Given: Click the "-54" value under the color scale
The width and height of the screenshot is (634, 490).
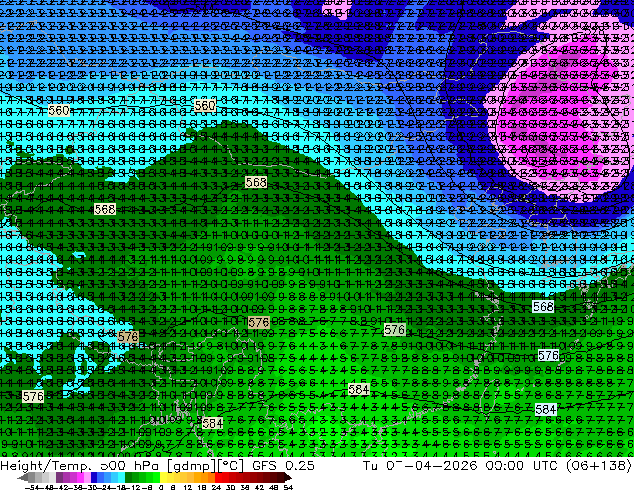Looking at the screenshot, I should click(32, 487).
